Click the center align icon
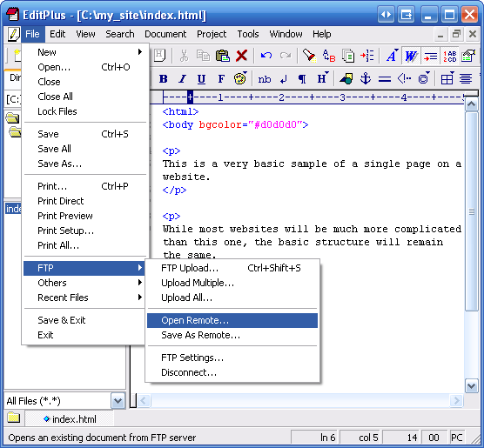This screenshot has width=484, height=448. (x=466, y=79)
